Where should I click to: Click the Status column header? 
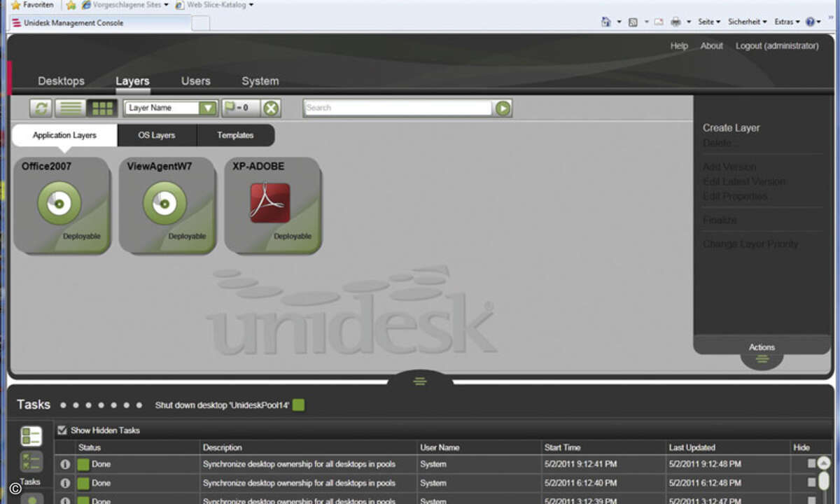click(x=90, y=447)
